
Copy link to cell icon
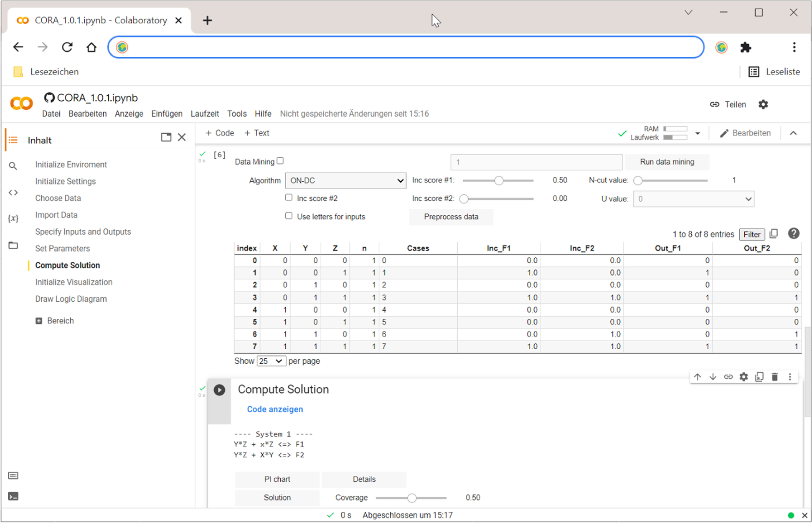(728, 377)
